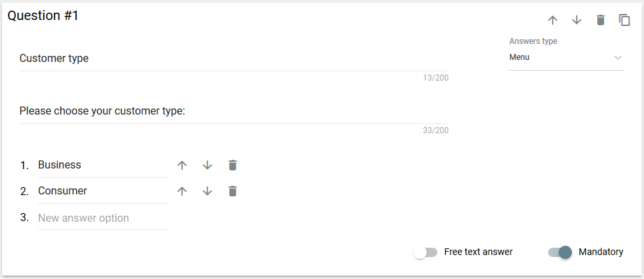Screen dimensions: 644x279
Task: Disable the Mandatory toggle
Action: [560, 252]
